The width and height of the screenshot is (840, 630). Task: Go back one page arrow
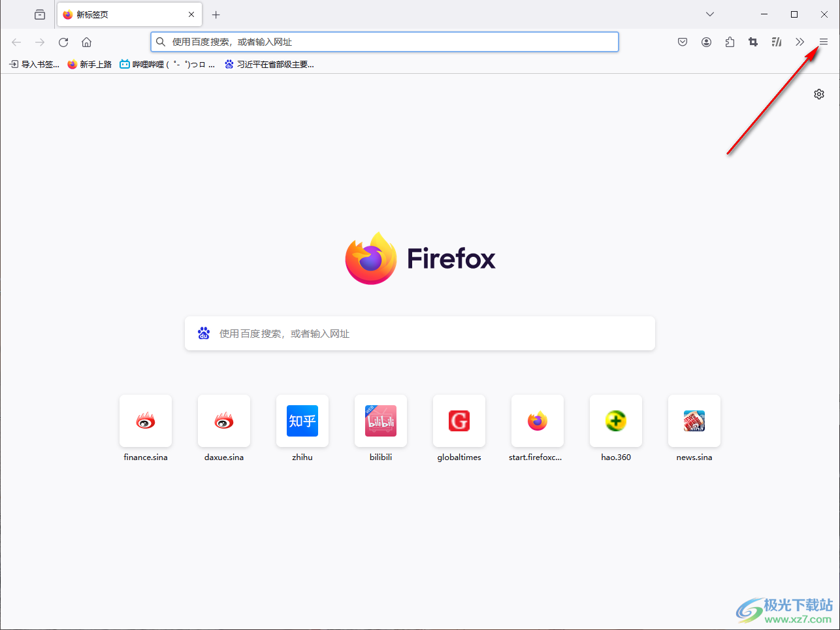coord(16,42)
